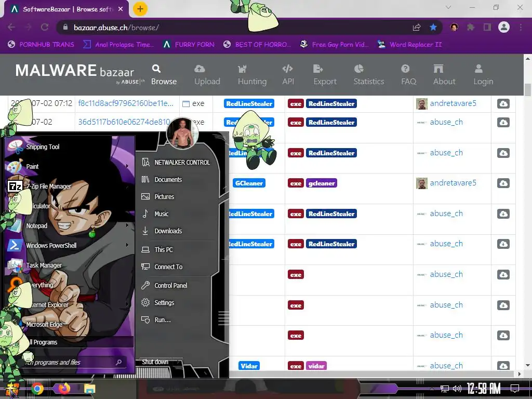Open Chrome profile avatar icon

point(504,27)
